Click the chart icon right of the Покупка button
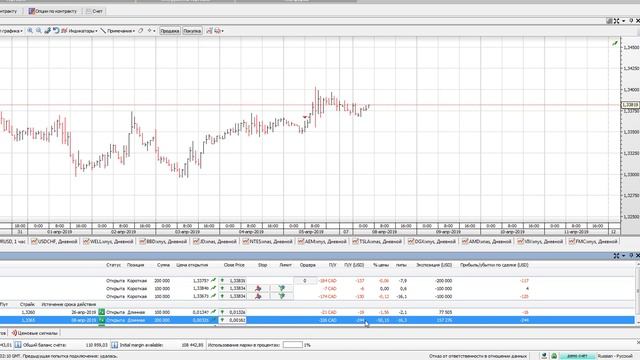The image size is (640, 360). (x=209, y=31)
